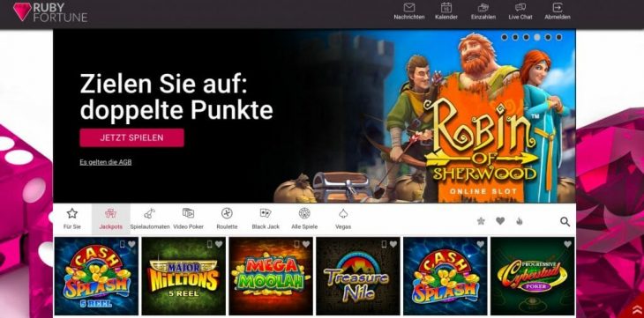Open the game search magnifier
Screen dimensions: 644x318
565,222
